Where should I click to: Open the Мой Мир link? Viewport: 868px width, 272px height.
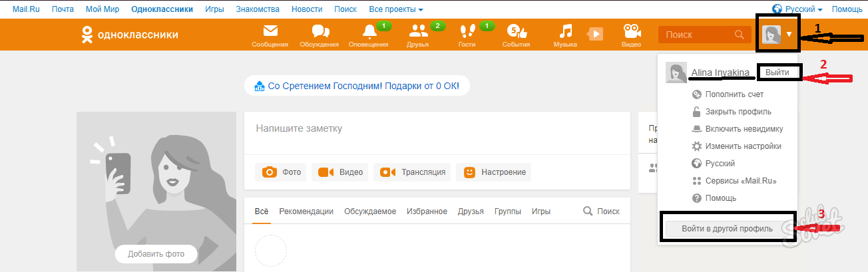point(103,9)
